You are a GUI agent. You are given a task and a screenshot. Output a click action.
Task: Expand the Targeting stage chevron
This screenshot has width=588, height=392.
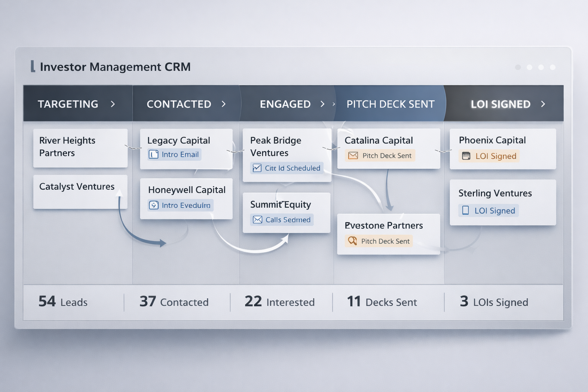point(113,104)
